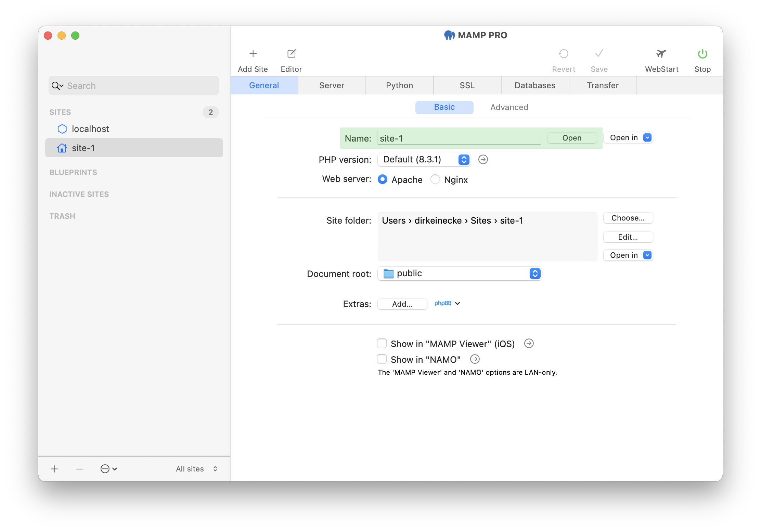The height and width of the screenshot is (532, 761).
Task: Enable Show in NAMO option
Action: tap(380, 359)
